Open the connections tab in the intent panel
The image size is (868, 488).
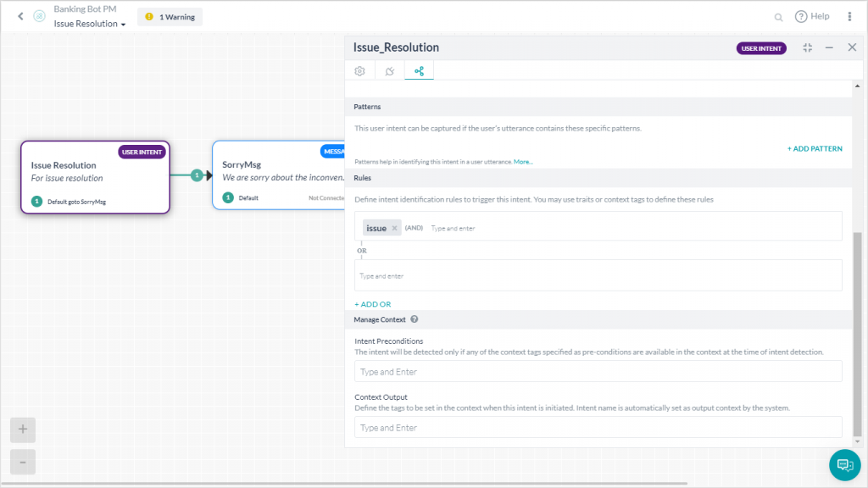tap(419, 71)
